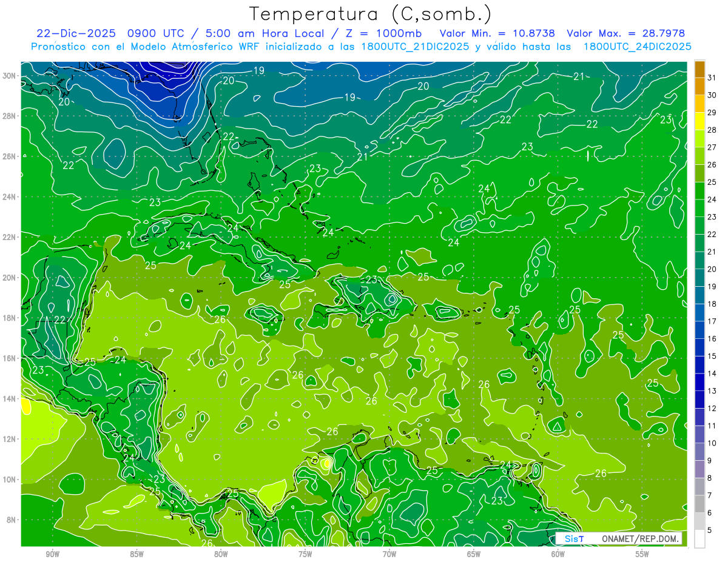
Task: Click the '28N' latitude axis label
Action: (10, 116)
